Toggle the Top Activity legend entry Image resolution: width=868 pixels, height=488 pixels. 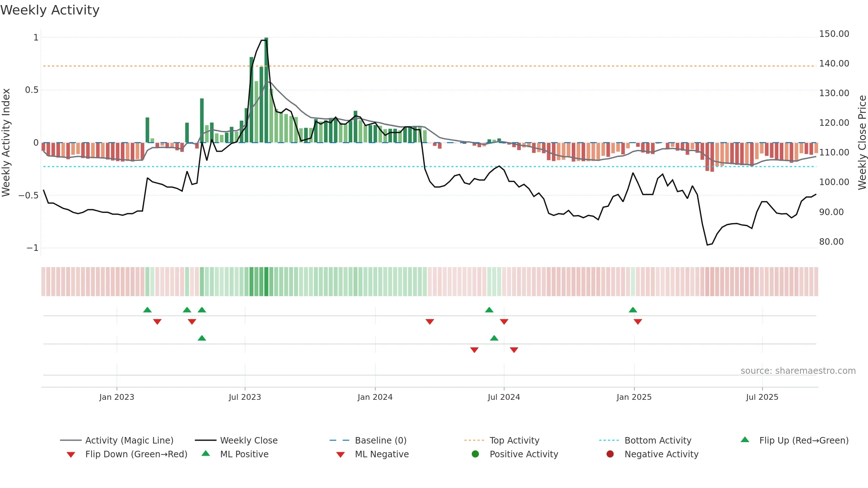pos(502,440)
